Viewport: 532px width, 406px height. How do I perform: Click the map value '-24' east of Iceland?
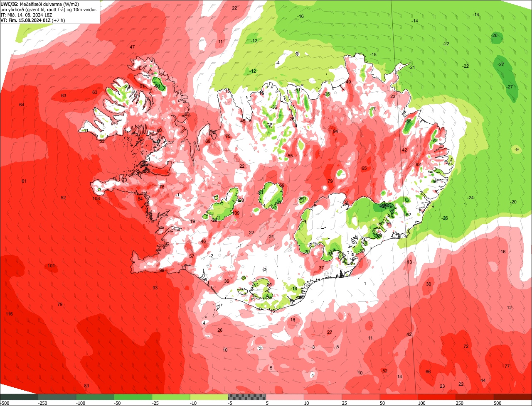(x=470, y=198)
